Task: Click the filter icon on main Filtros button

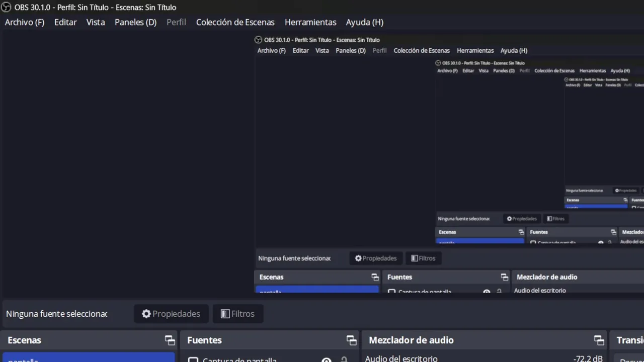Action: click(225, 314)
